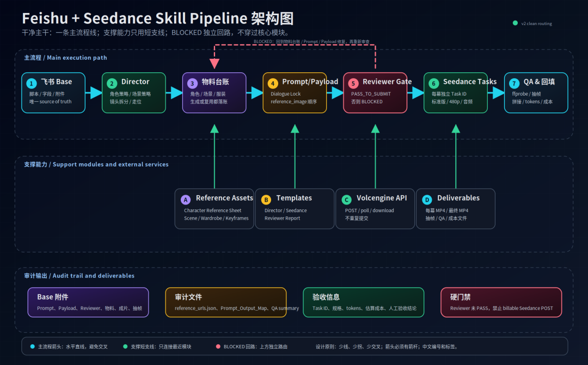The image size is (588, 365).
Task: Click the Base 附件 card
Action: tap(88, 302)
